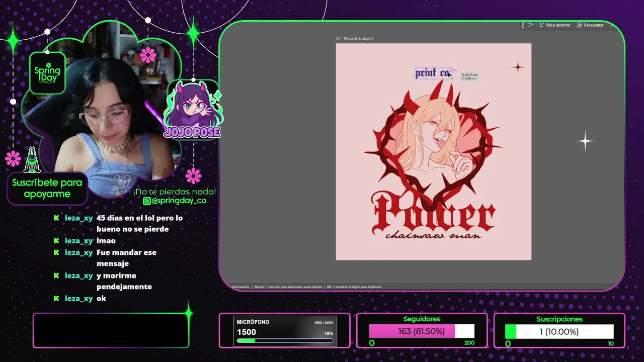Click the Suscripciones 1 (10.00%) progress bar
This screenshot has width=644, height=362.
coord(559,331)
